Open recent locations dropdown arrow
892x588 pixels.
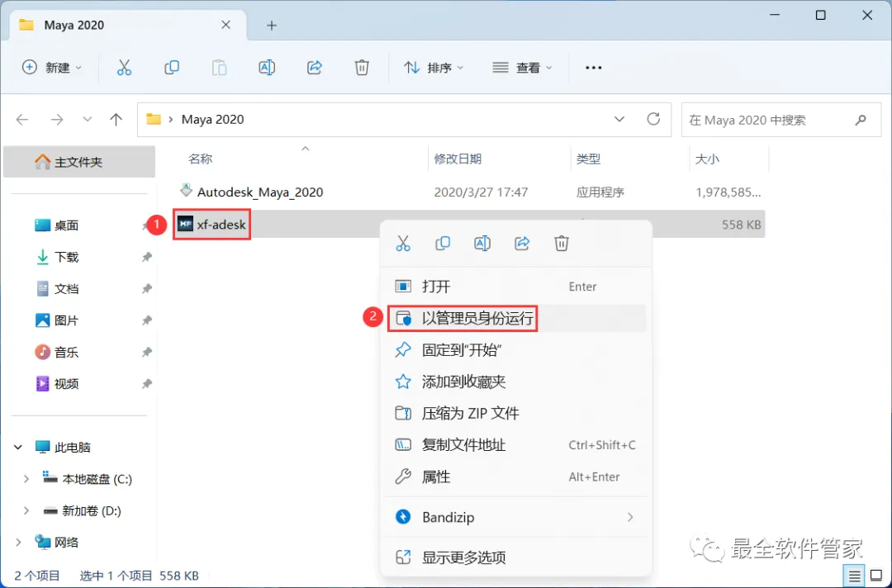coord(87,120)
